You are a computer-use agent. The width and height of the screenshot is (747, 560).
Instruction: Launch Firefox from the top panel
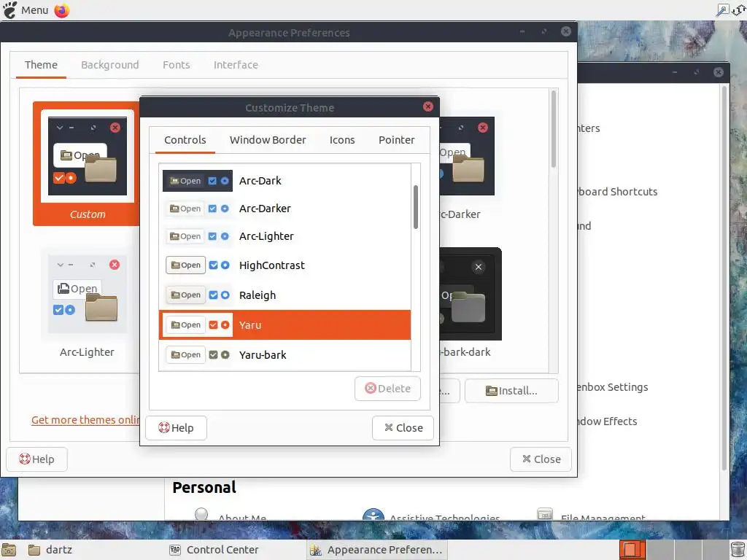(x=62, y=10)
